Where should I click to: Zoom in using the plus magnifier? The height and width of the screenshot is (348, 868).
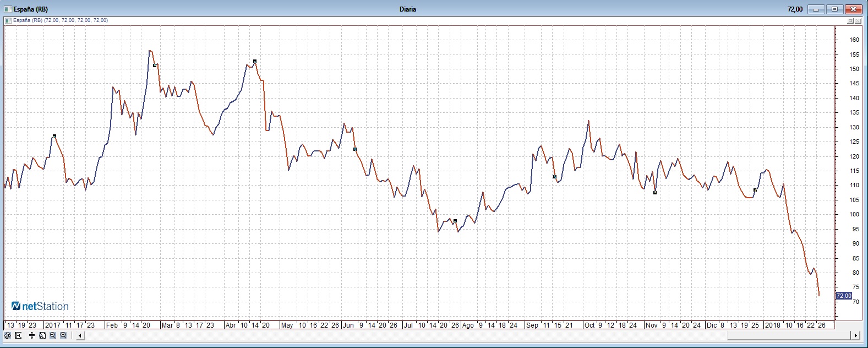pos(63,335)
